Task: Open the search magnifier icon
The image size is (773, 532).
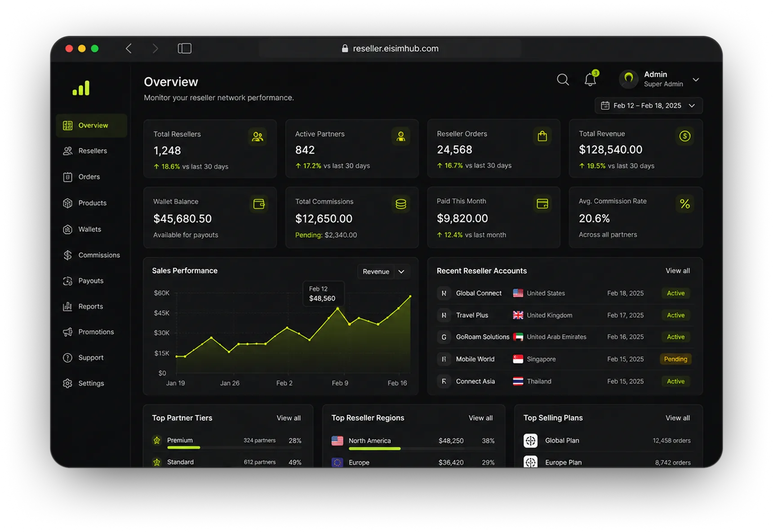Action: (x=563, y=80)
